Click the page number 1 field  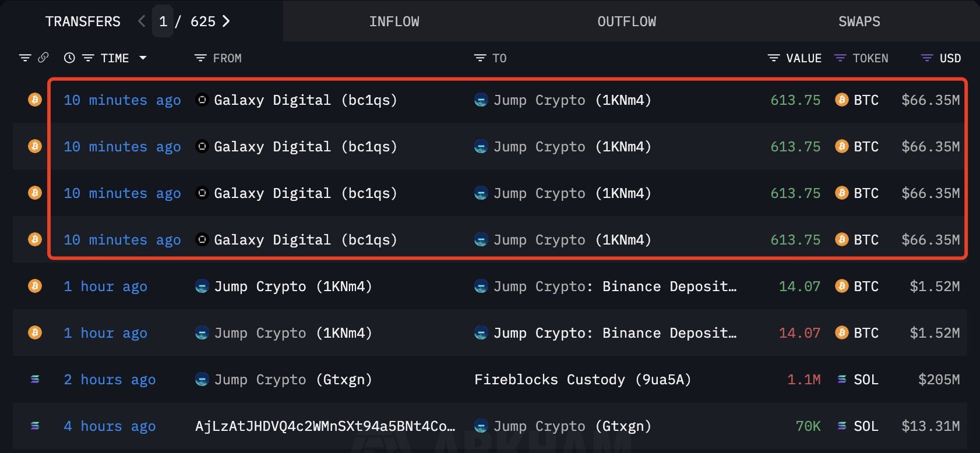[x=163, y=22]
